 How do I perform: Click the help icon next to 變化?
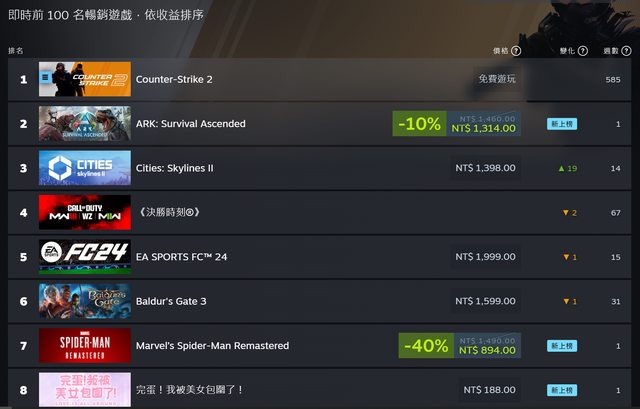pyautogui.click(x=583, y=51)
